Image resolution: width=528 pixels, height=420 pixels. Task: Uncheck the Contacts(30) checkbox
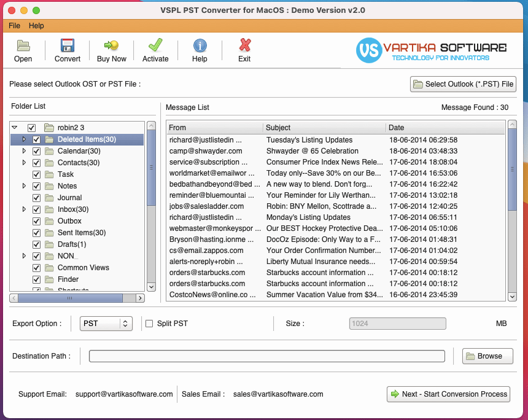(36, 163)
